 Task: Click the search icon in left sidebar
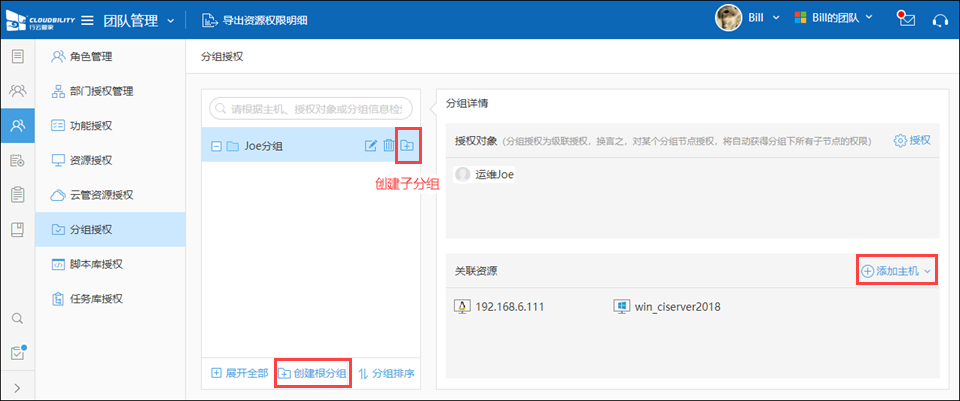pos(17,318)
